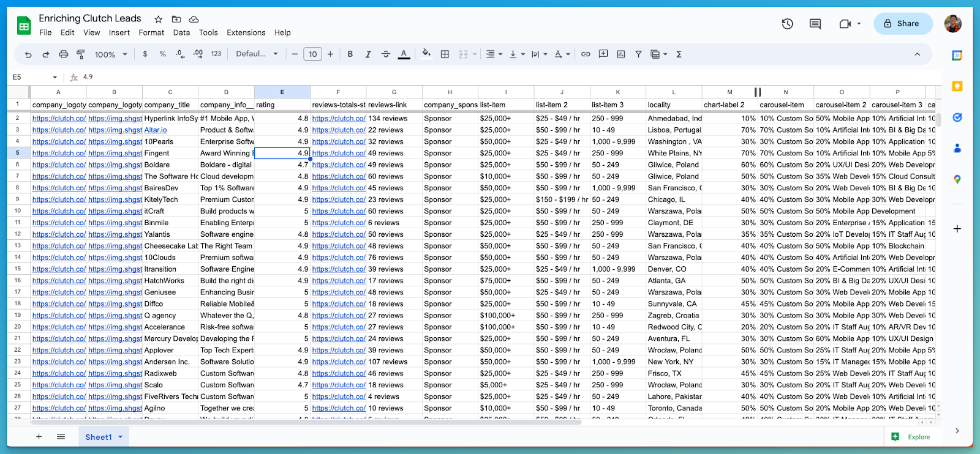Open the All sheets list button
980x454 pixels.
[x=61, y=437]
